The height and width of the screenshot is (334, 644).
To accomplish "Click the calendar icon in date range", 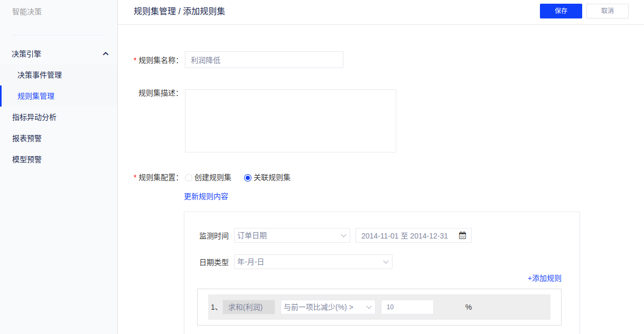I will (462, 236).
